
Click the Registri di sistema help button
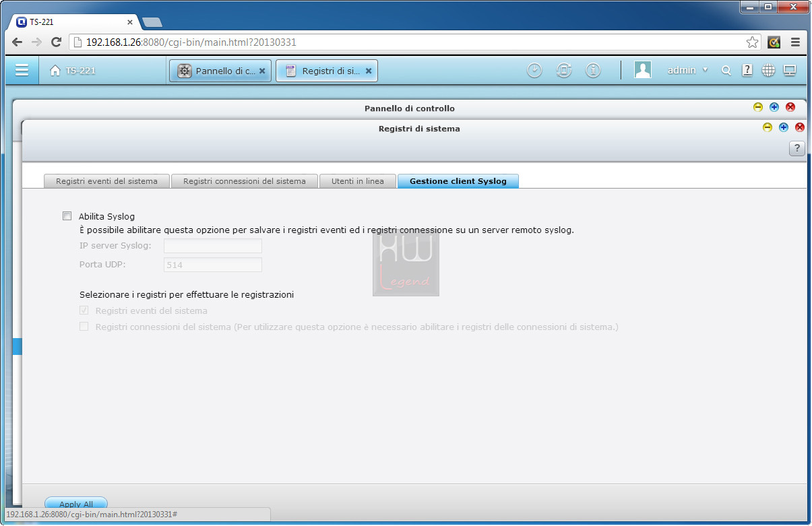coord(797,149)
